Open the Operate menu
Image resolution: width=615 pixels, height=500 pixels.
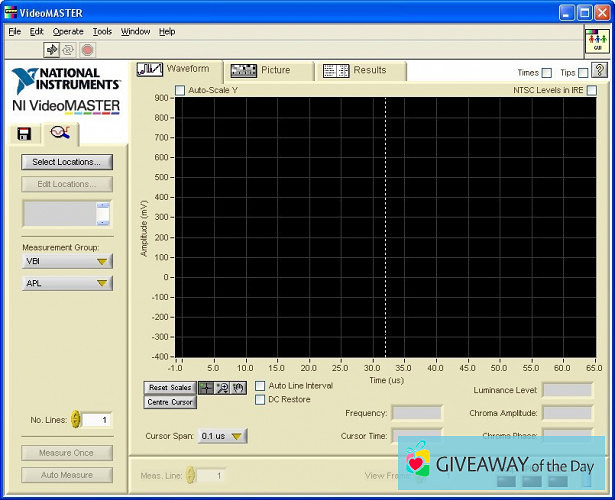(68, 31)
